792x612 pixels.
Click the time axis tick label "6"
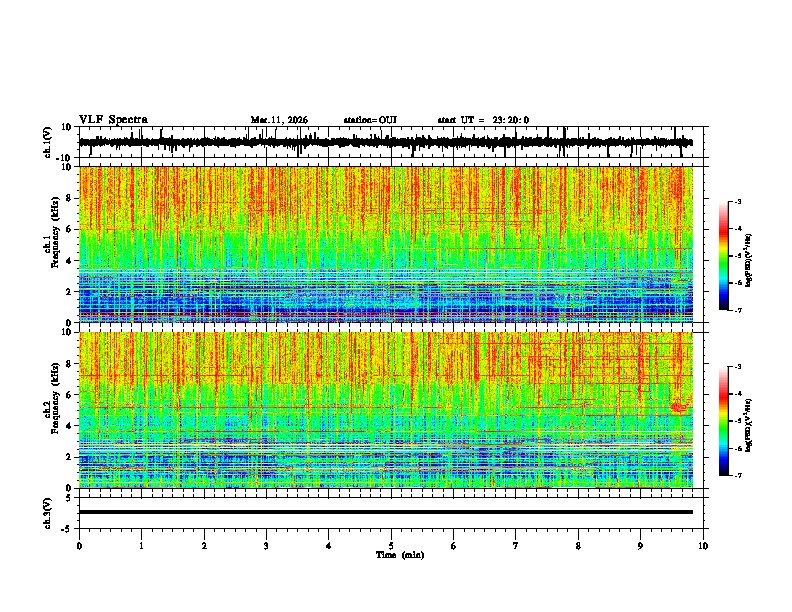[454, 546]
